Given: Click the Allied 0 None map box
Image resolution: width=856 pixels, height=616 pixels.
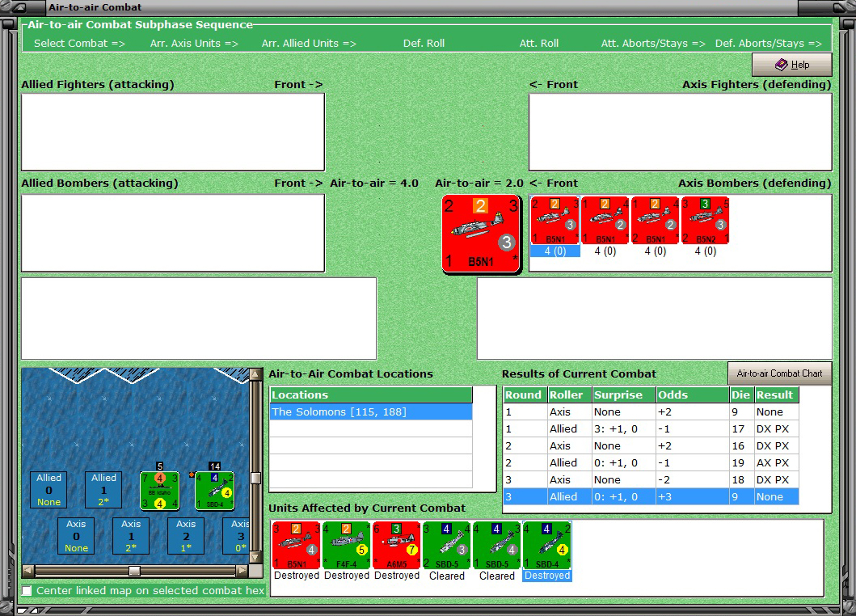Looking at the screenshot, I should [48, 489].
